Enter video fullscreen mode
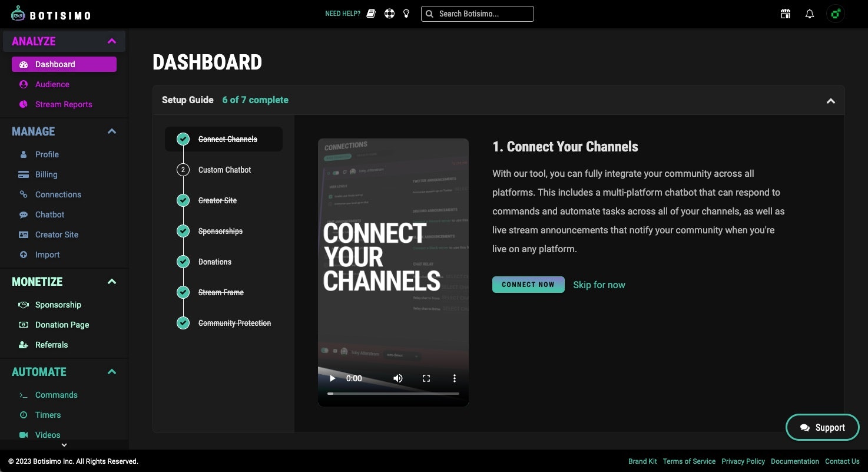This screenshot has width=868, height=472. [426, 378]
